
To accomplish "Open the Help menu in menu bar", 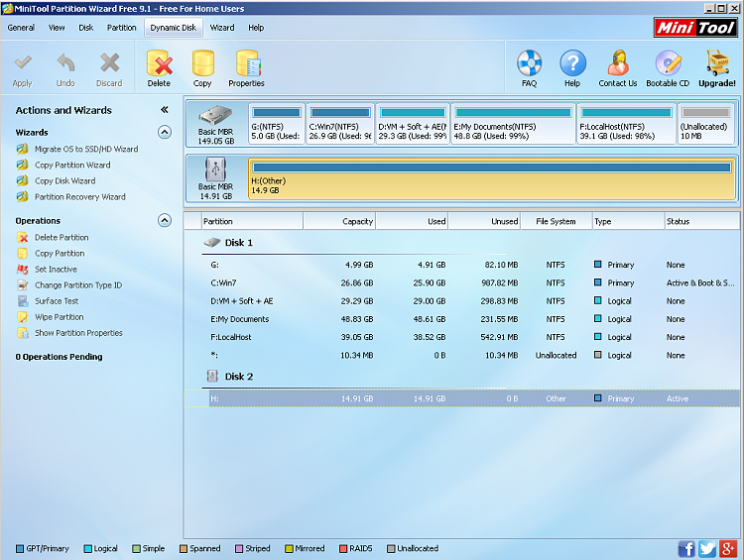I will (x=256, y=28).
